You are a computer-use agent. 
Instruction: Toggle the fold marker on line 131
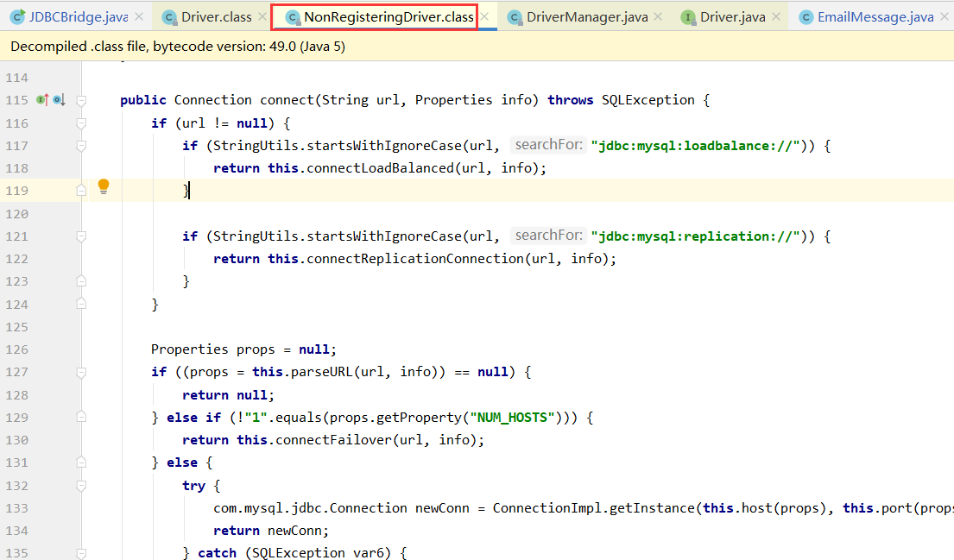coord(81,462)
